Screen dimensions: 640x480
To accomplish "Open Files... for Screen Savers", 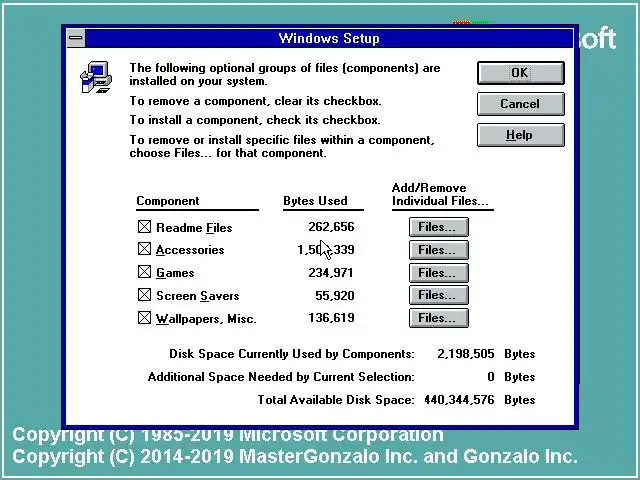I will tap(438, 295).
